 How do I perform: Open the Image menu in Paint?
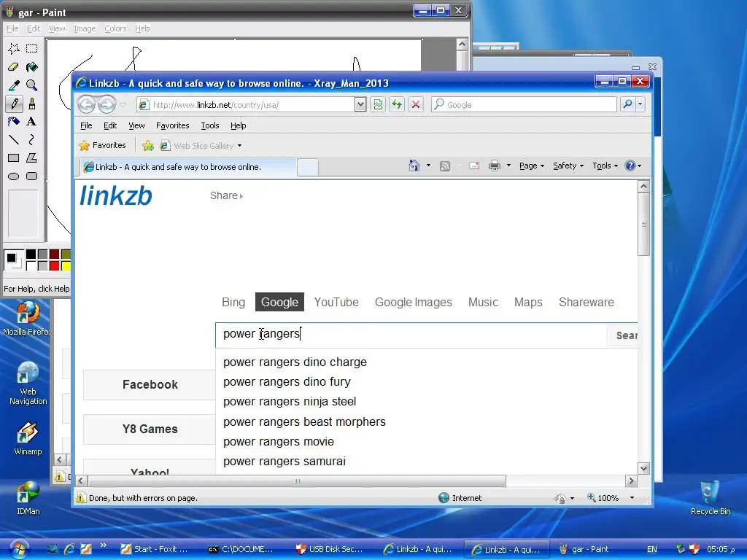[85, 28]
